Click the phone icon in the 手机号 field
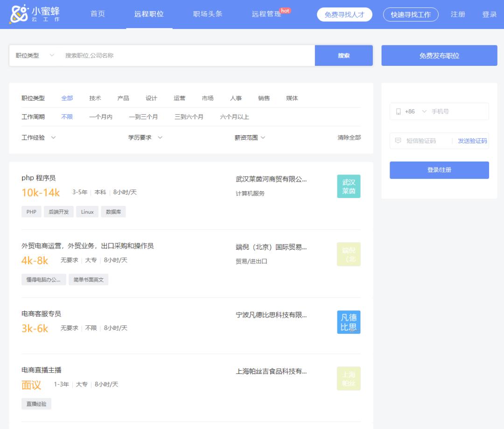The height and width of the screenshot is (429, 504). pos(398,111)
